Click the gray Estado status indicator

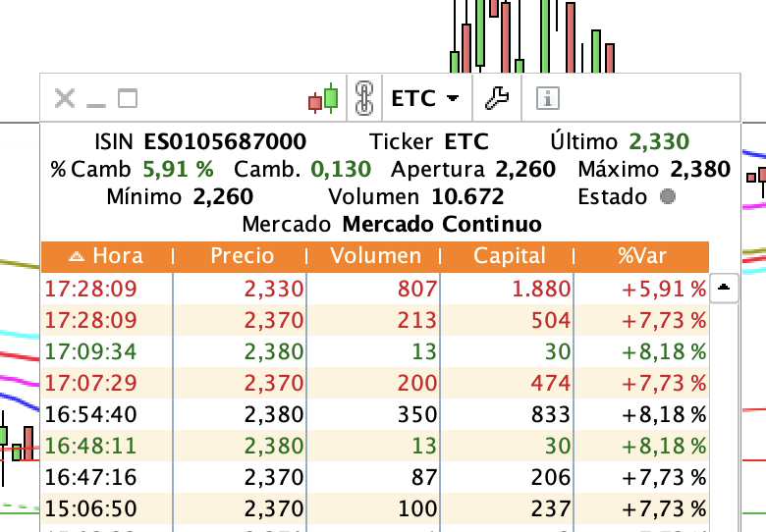(668, 196)
